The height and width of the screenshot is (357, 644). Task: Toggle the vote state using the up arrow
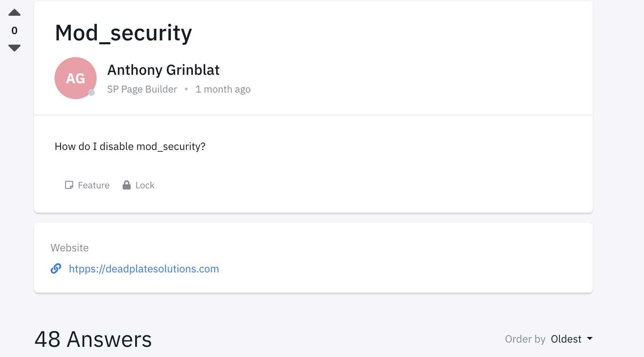point(14,12)
